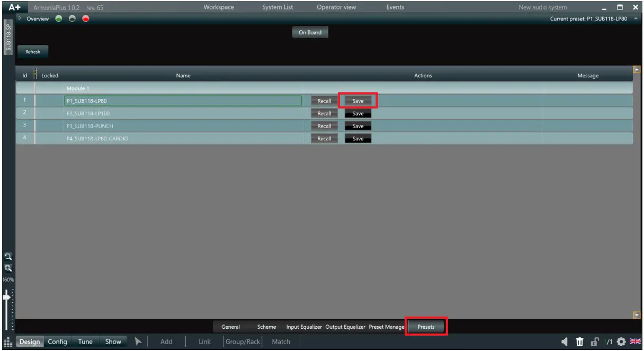Recall preset P2_SUB118-LP100

coord(324,113)
